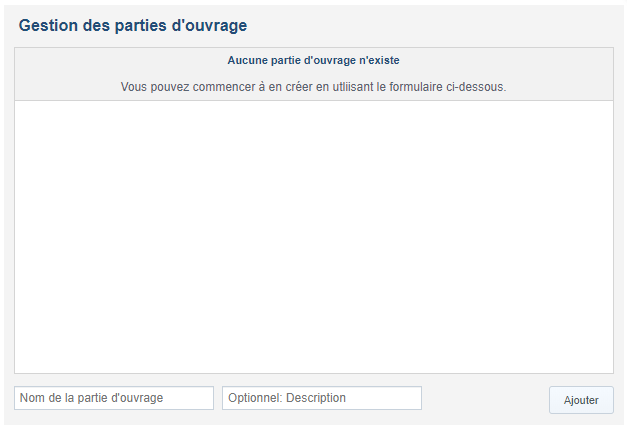Place cursor in the part name textbox
Image resolution: width=627 pixels, height=430 pixels.
coord(114,398)
